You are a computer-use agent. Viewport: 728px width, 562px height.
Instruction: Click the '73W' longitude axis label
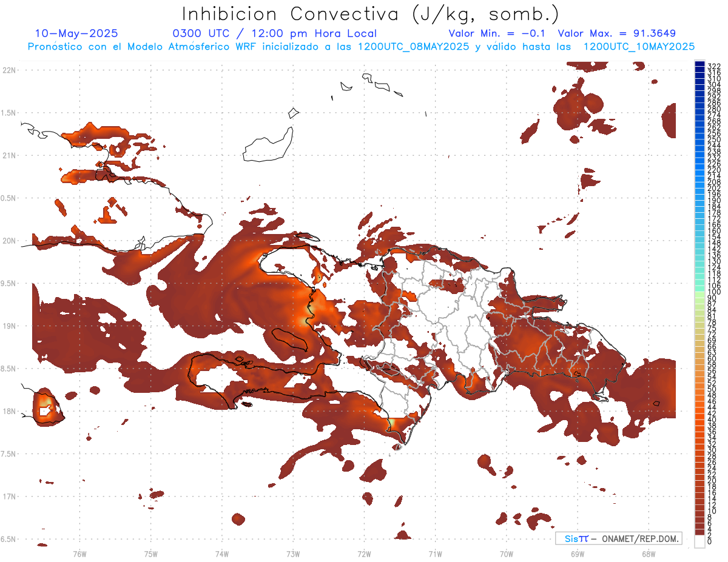click(x=293, y=554)
